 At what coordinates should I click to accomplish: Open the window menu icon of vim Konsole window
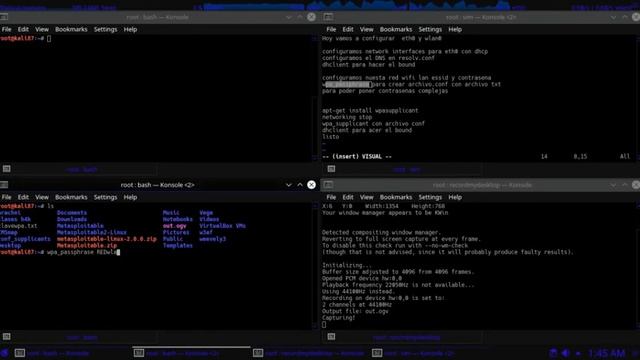click(x=328, y=17)
